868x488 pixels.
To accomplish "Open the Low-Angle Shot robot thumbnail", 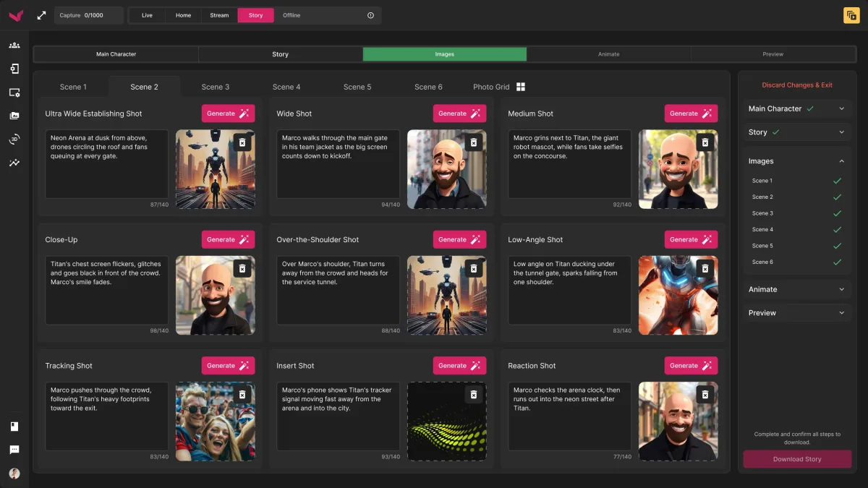I will [678, 295].
